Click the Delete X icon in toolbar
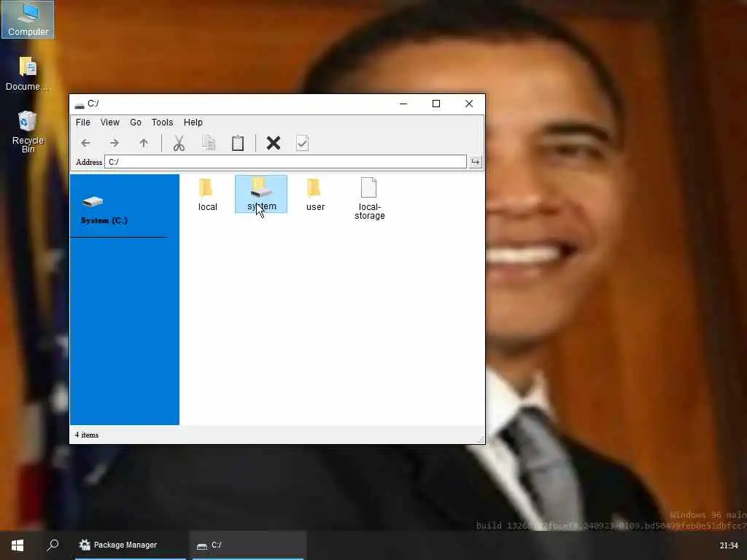The height and width of the screenshot is (560, 747). click(x=274, y=143)
